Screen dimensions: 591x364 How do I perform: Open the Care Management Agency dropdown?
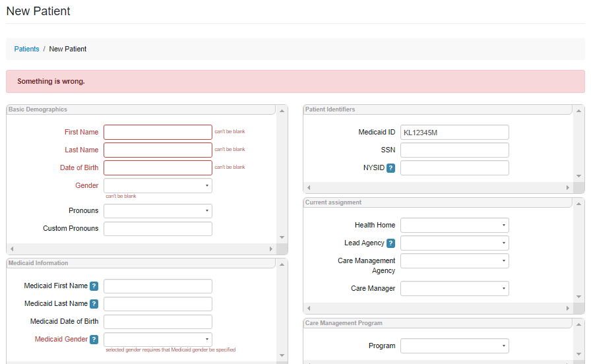click(454, 261)
